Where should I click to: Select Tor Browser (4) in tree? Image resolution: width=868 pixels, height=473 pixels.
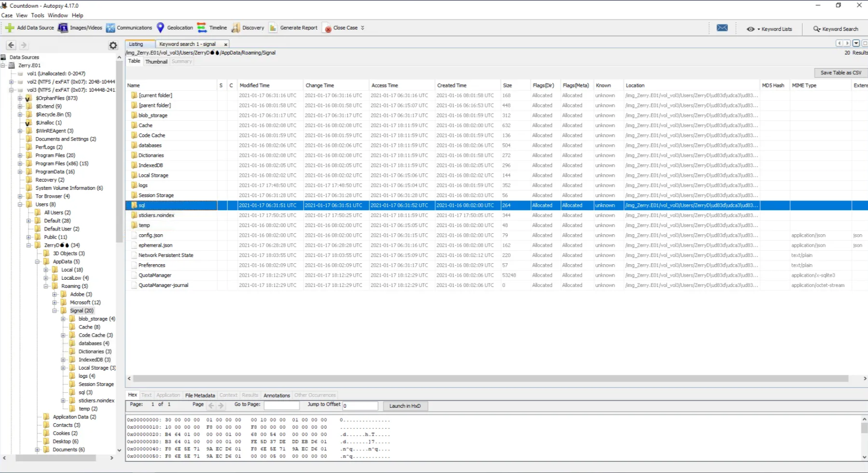click(52, 196)
